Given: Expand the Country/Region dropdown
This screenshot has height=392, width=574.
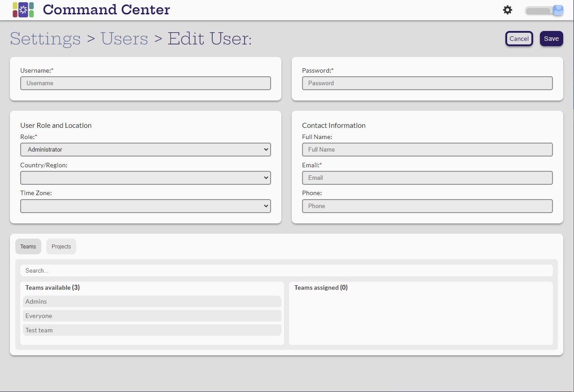Looking at the screenshot, I should [x=145, y=178].
